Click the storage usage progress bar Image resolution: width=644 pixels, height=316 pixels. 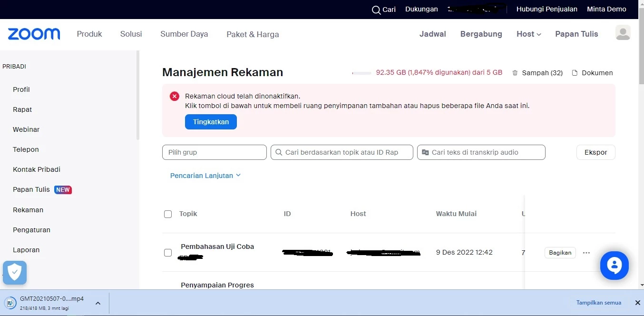[361, 73]
